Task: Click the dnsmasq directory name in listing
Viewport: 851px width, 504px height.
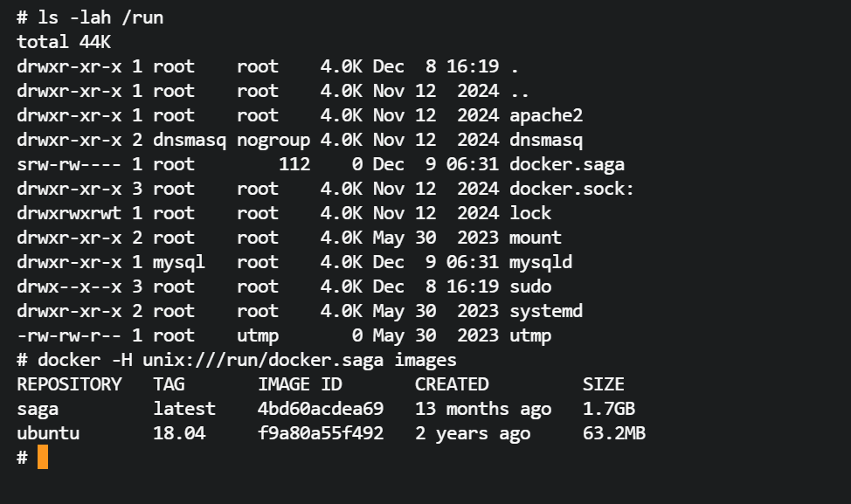Action: pos(546,140)
